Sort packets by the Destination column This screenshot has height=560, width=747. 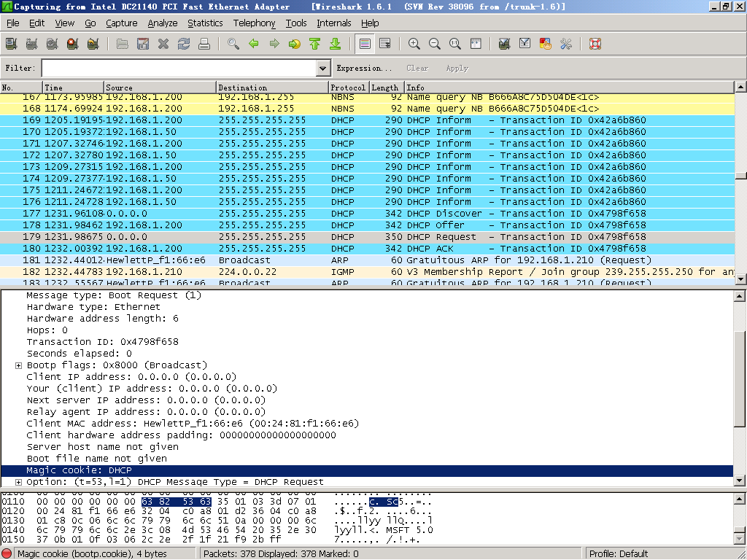coord(273,87)
